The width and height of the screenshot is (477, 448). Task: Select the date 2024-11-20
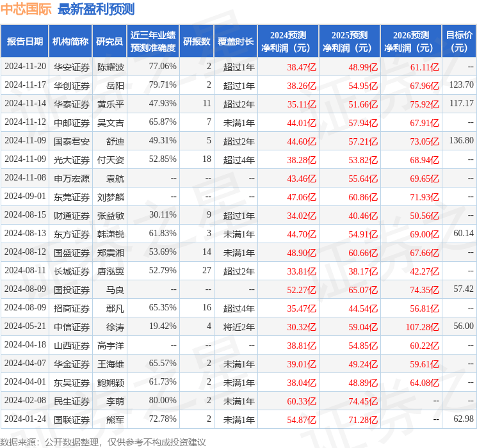click(25, 67)
